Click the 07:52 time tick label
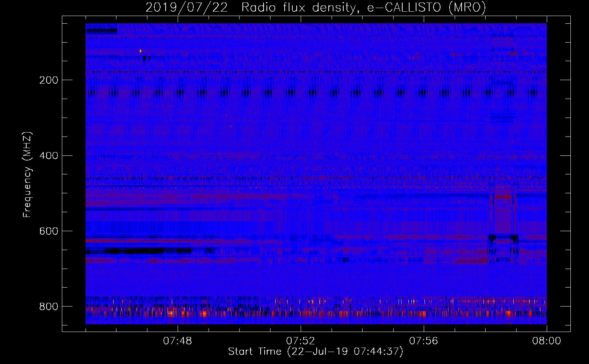 [x=301, y=341]
